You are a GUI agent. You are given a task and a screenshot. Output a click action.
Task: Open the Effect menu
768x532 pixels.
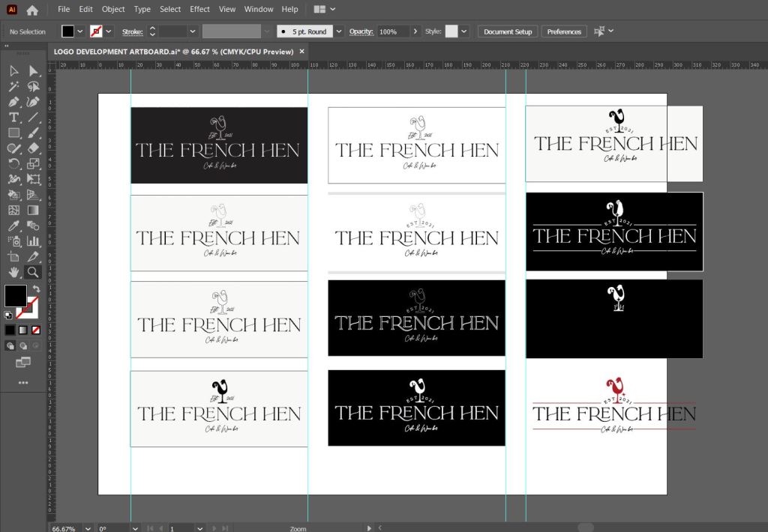(x=199, y=9)
